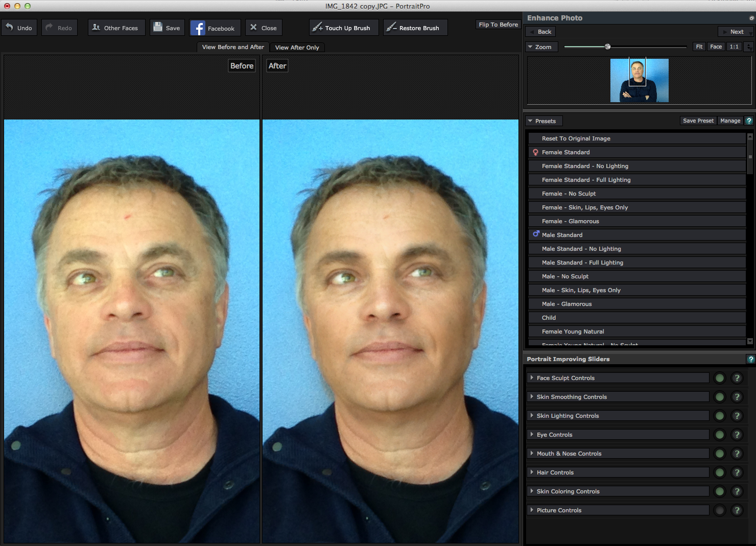
Task: Apply Female Standard - Full Lighting preset
Action: pyautogui.click(x=637, y=180)
